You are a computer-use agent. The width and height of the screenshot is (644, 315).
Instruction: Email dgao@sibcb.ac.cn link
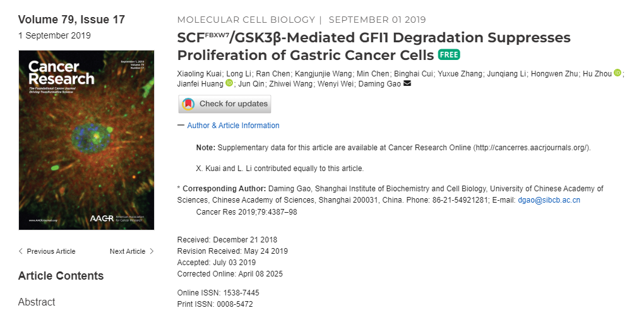[x=549, y=200]
